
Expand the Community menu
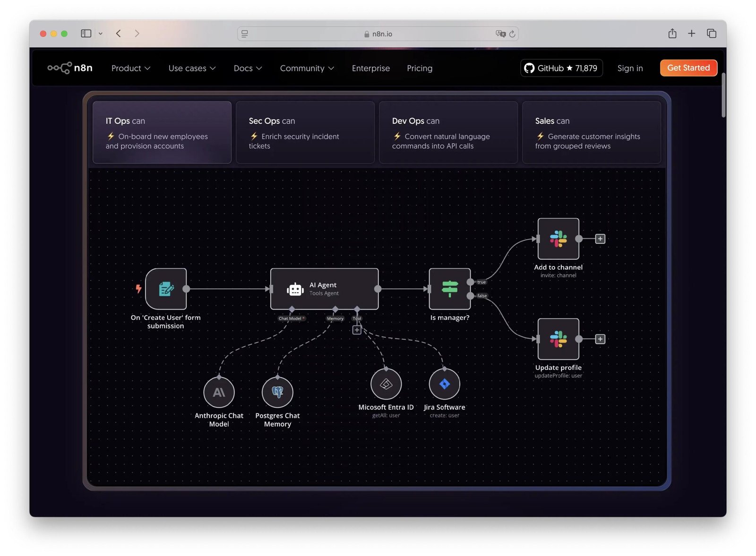[307, 68]
